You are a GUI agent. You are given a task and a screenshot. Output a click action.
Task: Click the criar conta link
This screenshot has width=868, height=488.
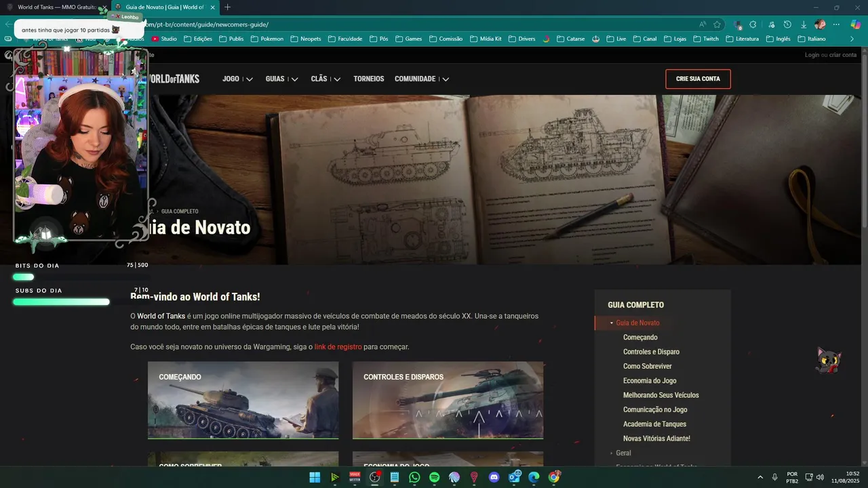coord(843,55)
